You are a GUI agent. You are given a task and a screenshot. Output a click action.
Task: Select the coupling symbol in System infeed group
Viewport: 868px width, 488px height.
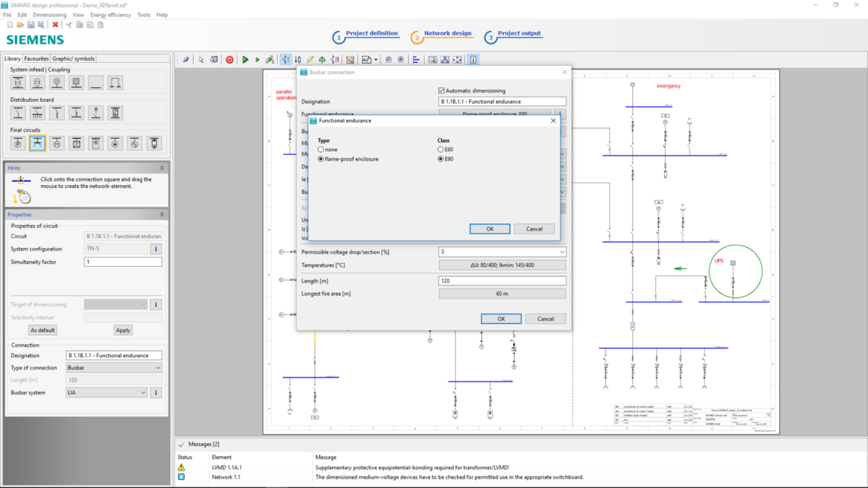tap(115, 82)
